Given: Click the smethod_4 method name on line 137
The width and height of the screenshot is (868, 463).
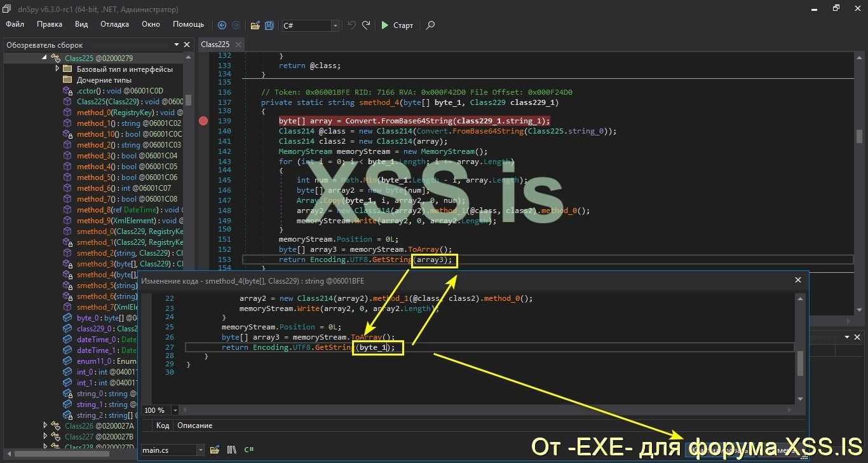Looking at the screenshot, I should (379, 102).
